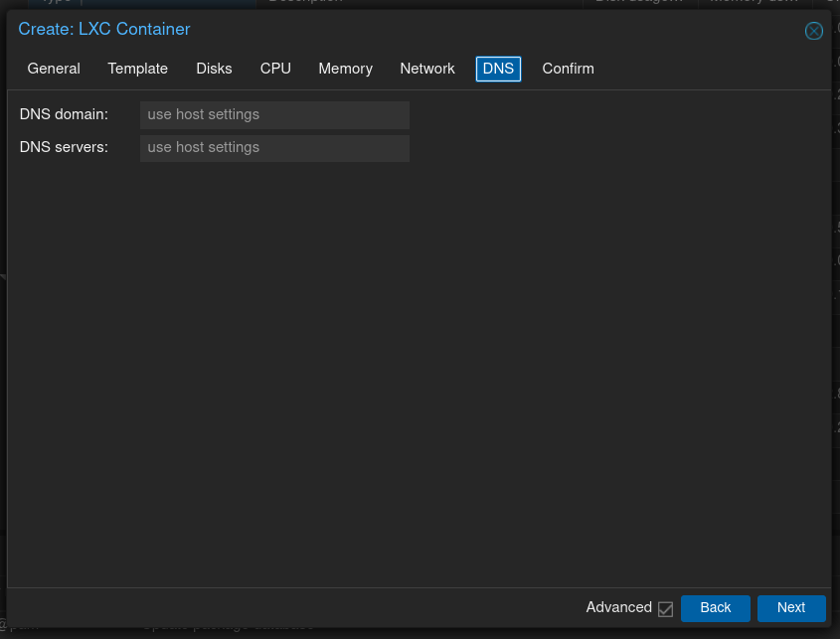Viewport: 840px width, 639px height.
Task: Focus the DNS servers input field
Action: (x=274, y=148)
